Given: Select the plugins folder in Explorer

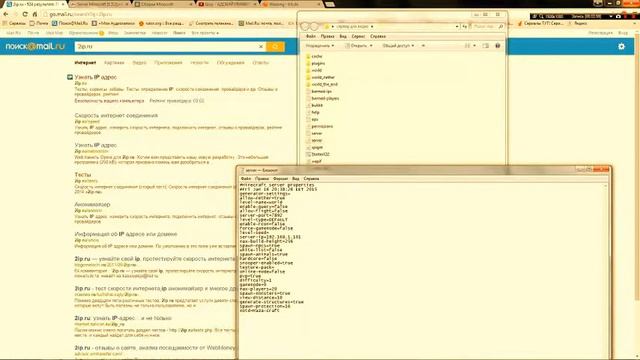Looking at the screenshot, I should (316, 63).
